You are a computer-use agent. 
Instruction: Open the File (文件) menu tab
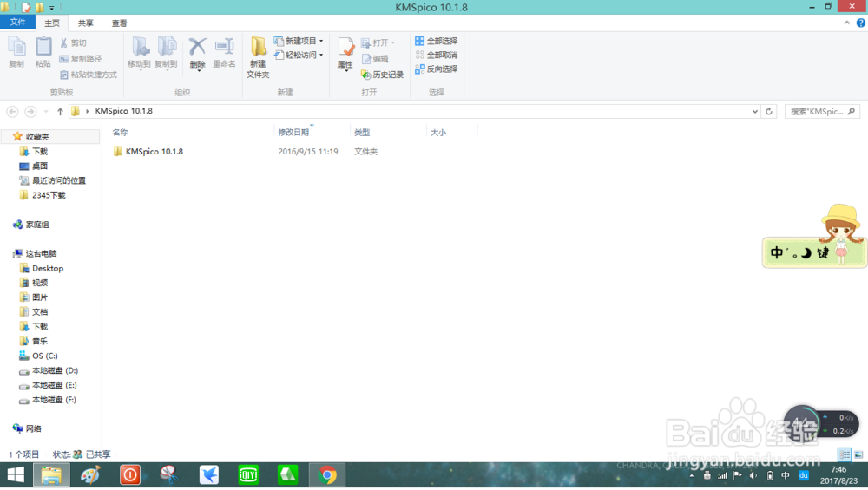point(17,23)
